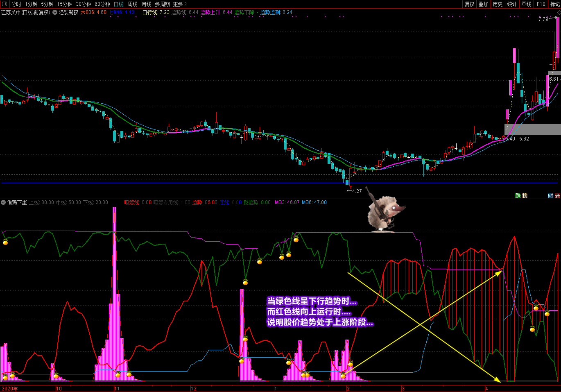Select the 日线 daily chart tab

pos(119,4)
